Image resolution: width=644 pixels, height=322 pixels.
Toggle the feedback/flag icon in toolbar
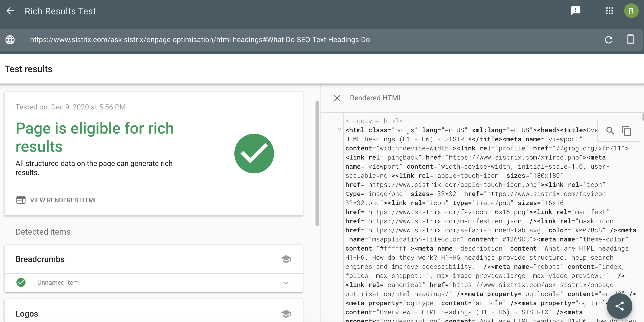click(576, 11)
